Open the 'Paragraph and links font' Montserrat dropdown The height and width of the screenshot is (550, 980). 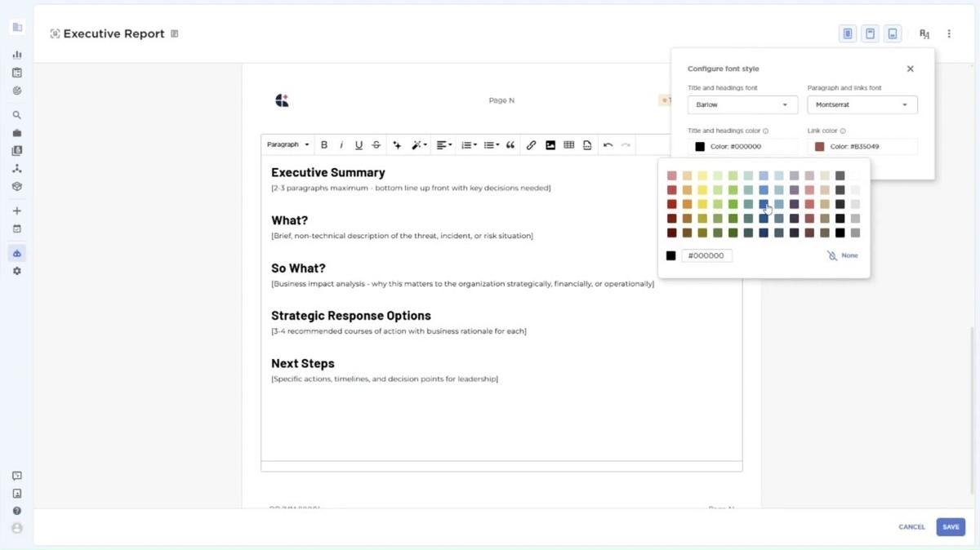[x=862, y=104]
